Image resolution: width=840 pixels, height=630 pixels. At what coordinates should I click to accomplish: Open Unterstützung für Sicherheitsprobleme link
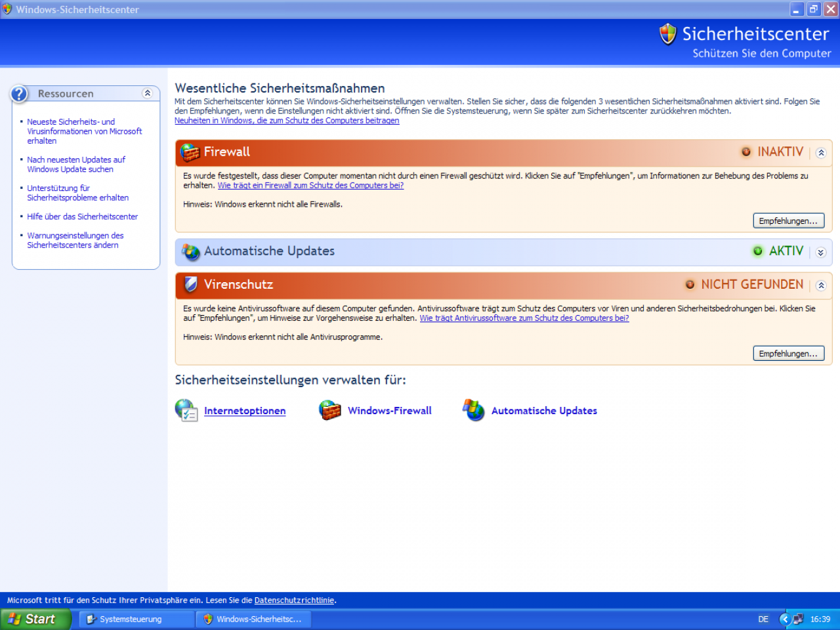click(x=77, y=193)
